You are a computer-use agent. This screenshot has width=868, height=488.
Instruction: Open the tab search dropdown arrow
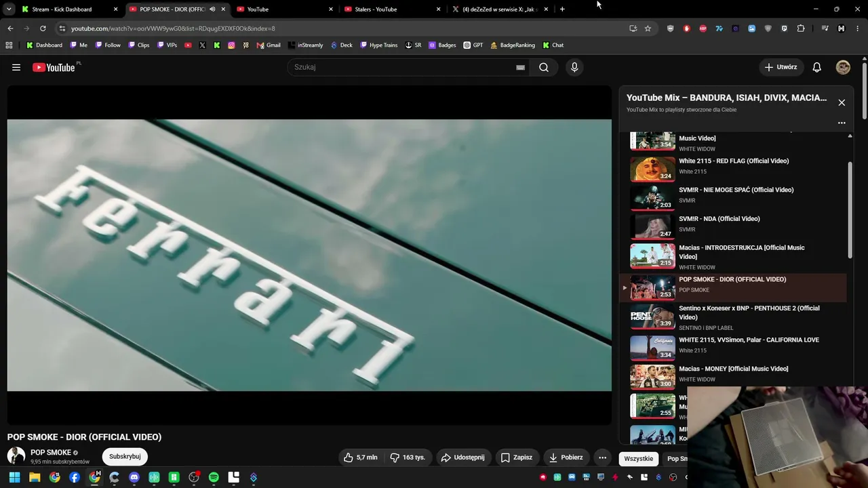tap(8, 9)
